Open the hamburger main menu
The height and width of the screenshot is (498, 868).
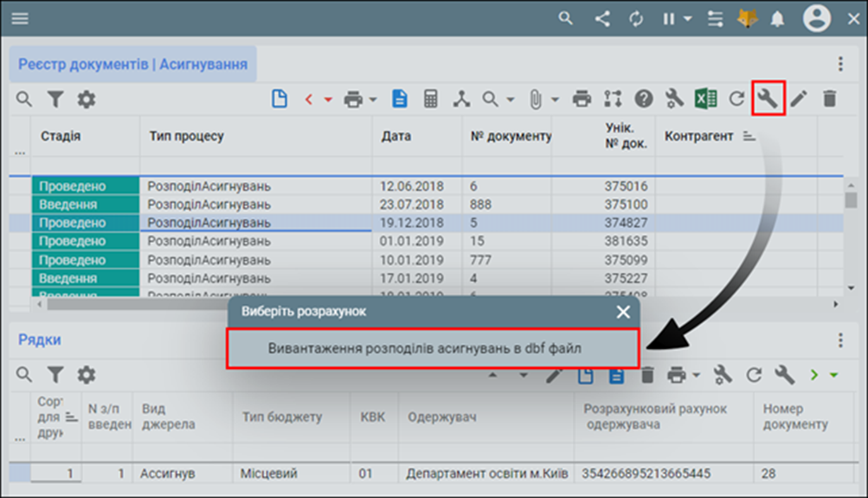click(20, 19)
